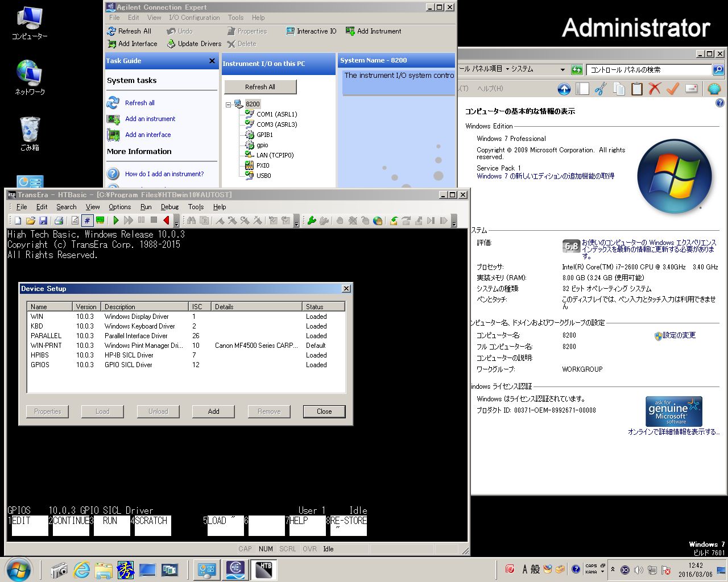Click the Windows Experience Index update link
Viewport: 728px width, 582px height.
tap(648, 249)
